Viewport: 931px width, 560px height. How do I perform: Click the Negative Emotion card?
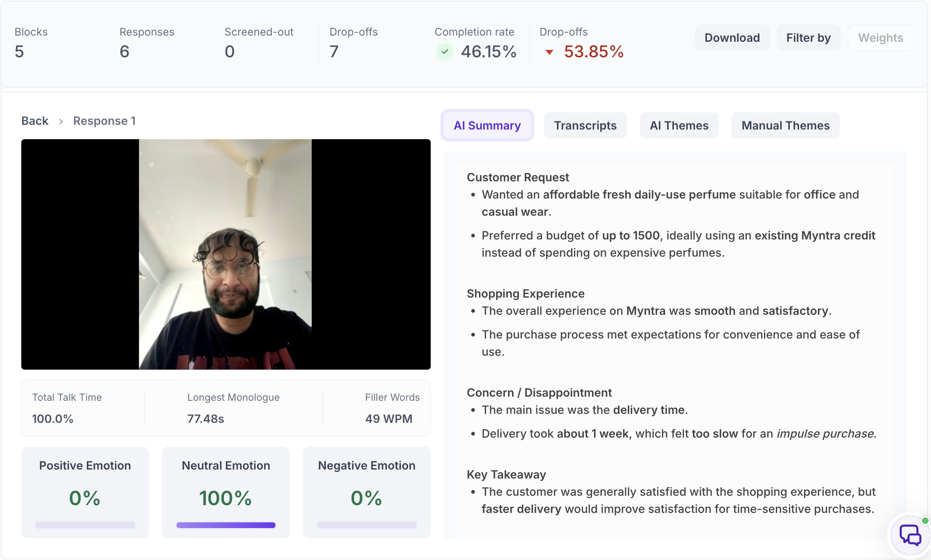(x=366, y=492)
